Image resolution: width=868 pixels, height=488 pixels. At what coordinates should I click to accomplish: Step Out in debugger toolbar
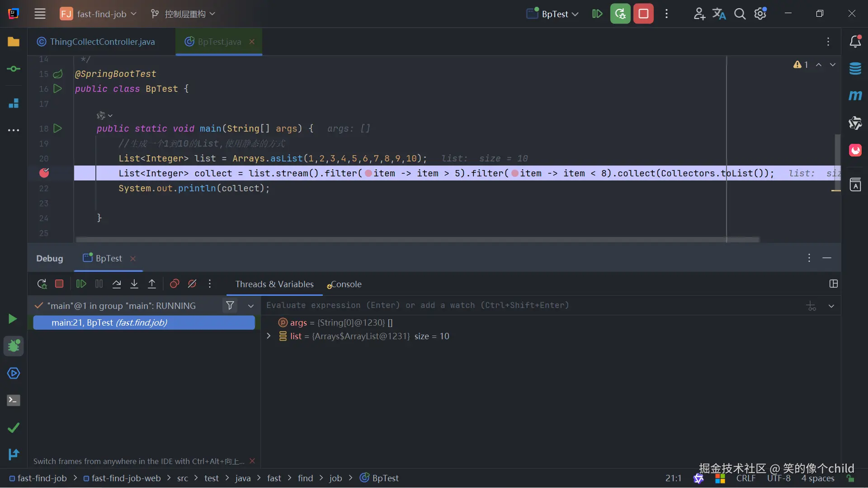152,284
